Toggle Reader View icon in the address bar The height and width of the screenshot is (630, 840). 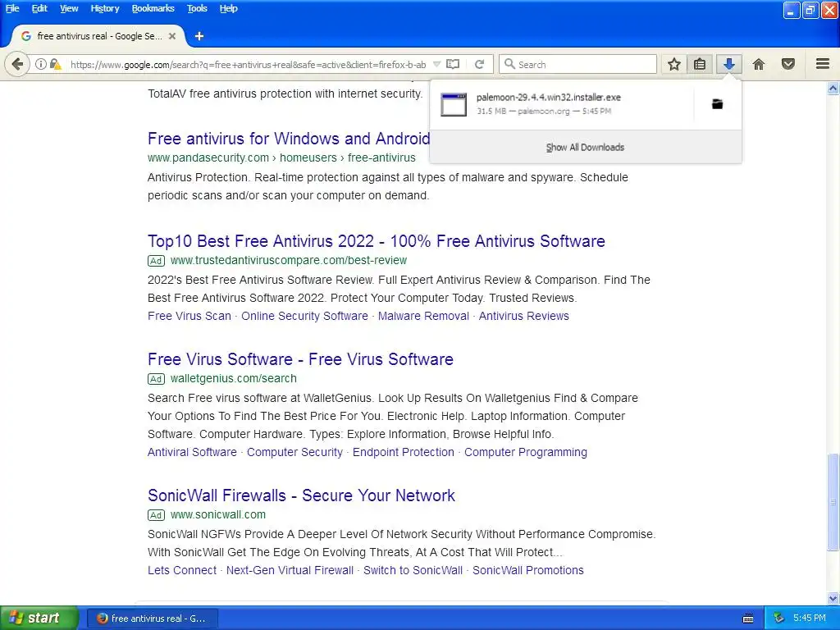coord(453,64)
